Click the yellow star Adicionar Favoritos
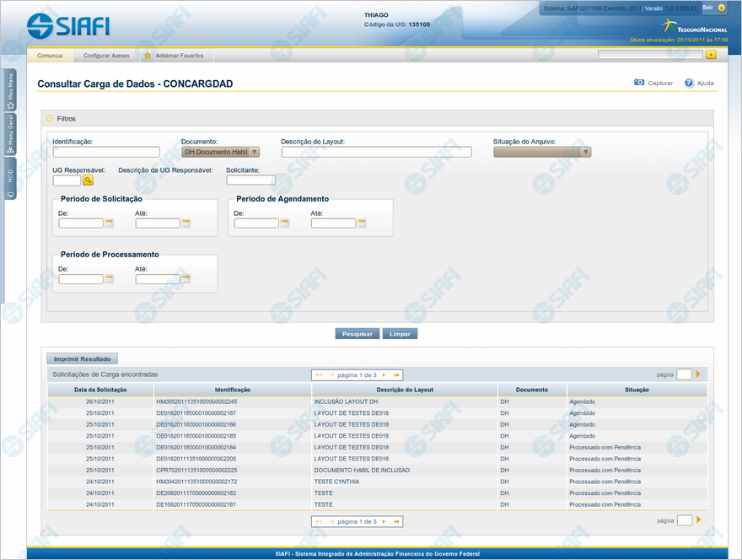742x560 pixels. 148,56
